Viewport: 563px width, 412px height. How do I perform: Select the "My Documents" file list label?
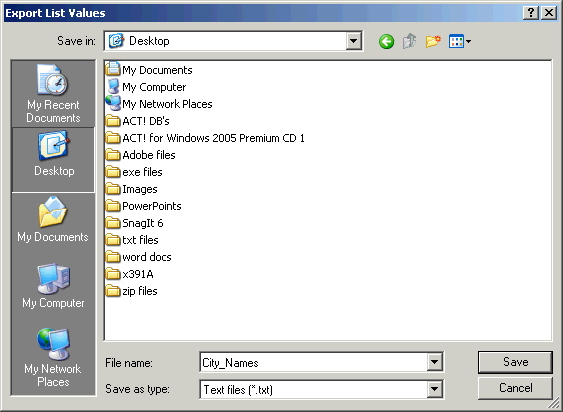point(157,70)
